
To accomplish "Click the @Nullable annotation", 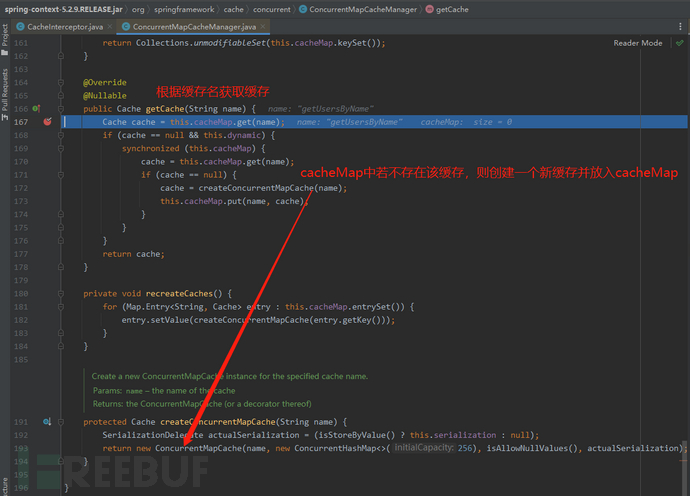I will (105, 96).
